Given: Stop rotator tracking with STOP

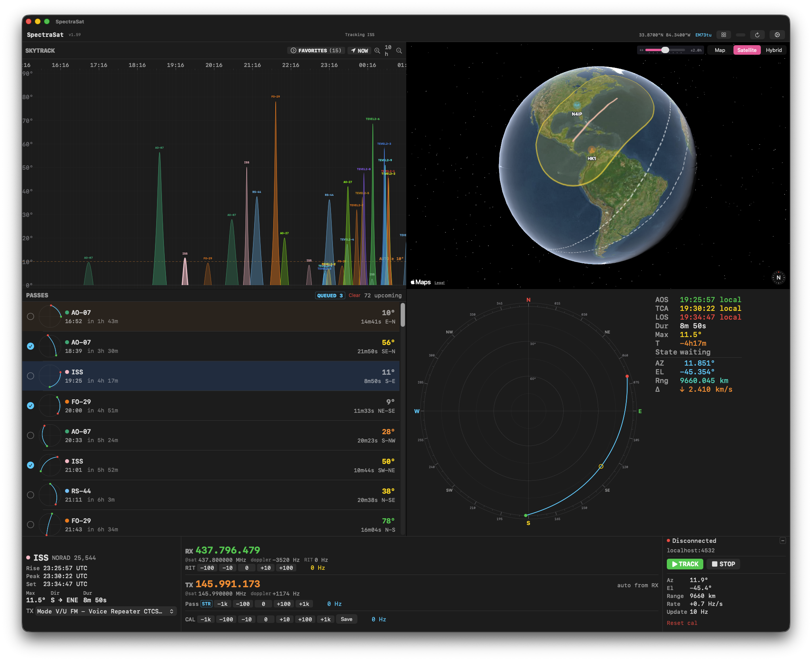Looking at the screenshot, I should click(x=723, y=564).
